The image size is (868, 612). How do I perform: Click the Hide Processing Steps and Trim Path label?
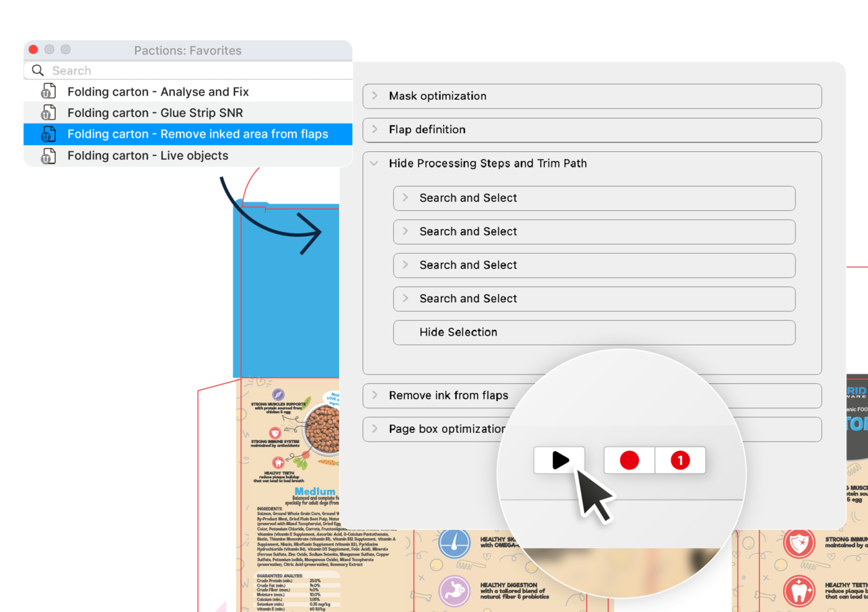(488, 164)
